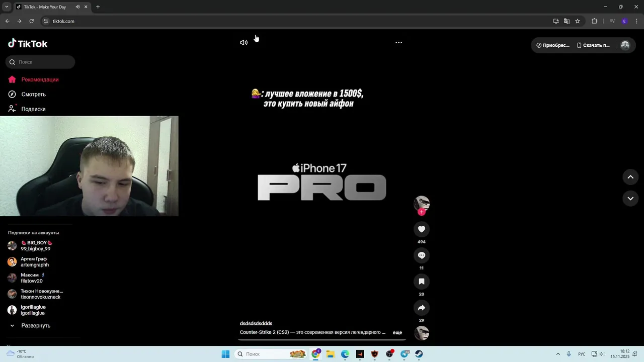644x362 pixels.
Task: Click the taskbar Поиск search box
Action: (x=272, y=354)
